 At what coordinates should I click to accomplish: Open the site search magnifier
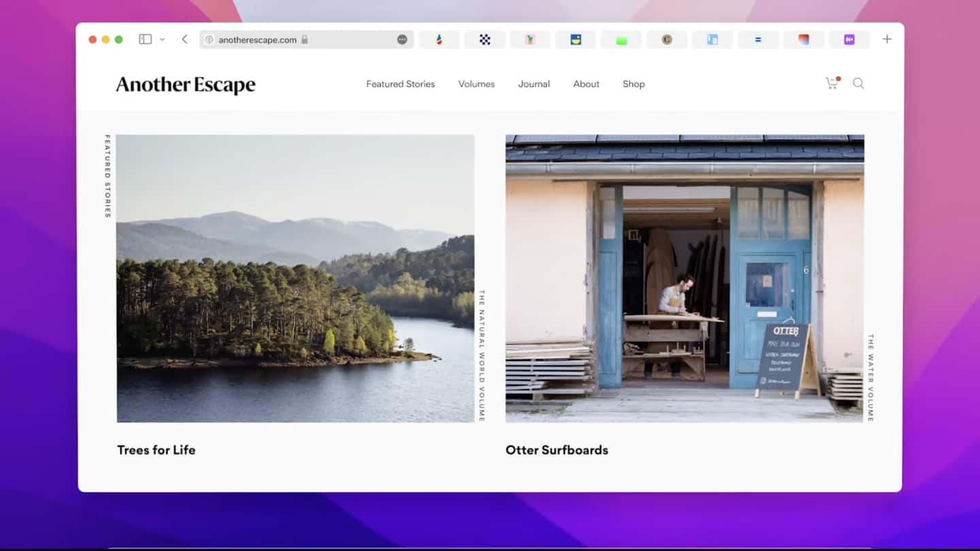pos(858,83)
